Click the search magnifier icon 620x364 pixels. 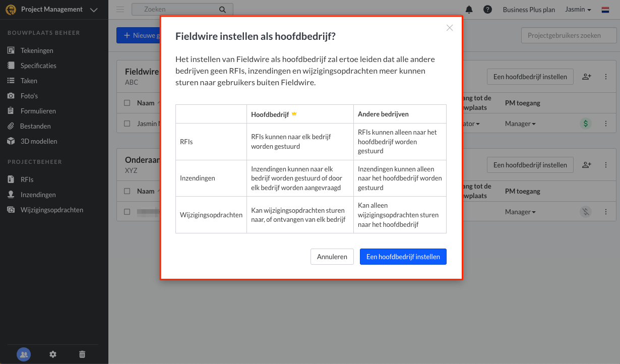click(x=223, y=9)
